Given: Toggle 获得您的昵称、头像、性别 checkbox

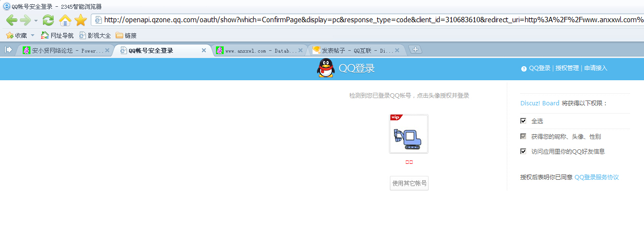Looking at the screenshot, I should click(523, 136).
